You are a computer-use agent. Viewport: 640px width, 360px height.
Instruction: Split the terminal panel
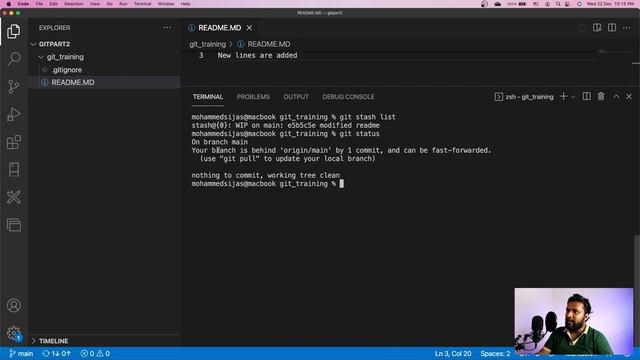click(587, 96)
